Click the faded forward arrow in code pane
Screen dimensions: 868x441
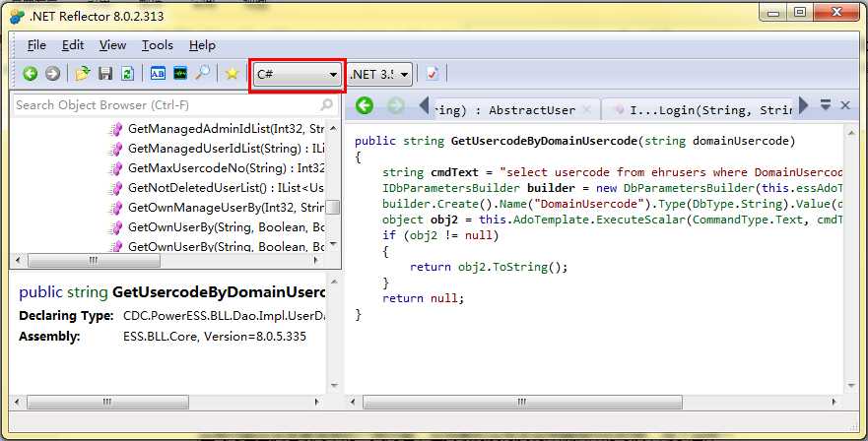coord(395,105)
